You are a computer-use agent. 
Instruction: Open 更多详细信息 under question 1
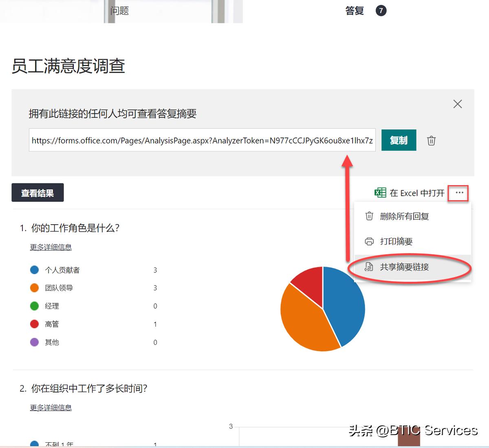pyautogui.click(x=51, y=247)
